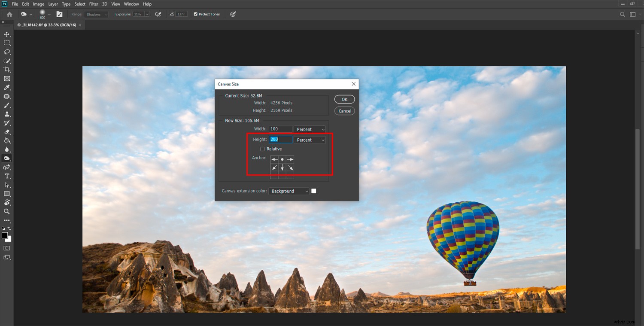This screenshot has height=326, width=644.
Task: Toggle Protect Tones option
Action: (196, 14)
